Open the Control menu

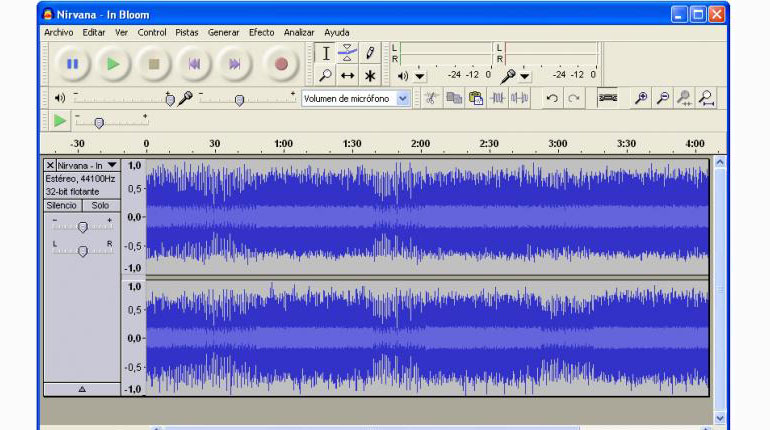click(x=152, y=32)
